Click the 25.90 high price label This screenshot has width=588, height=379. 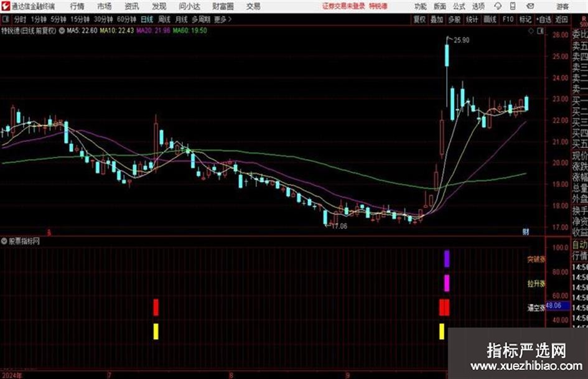tap(461, 40)
